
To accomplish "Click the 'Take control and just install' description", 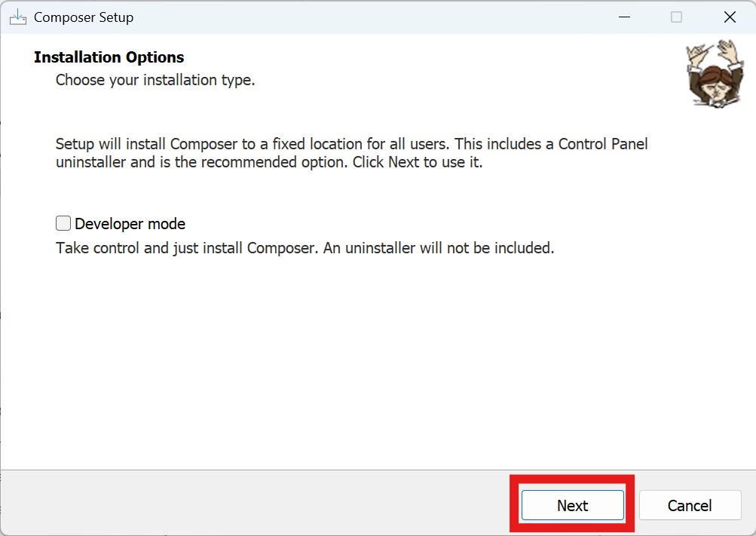I will point(187,248).
